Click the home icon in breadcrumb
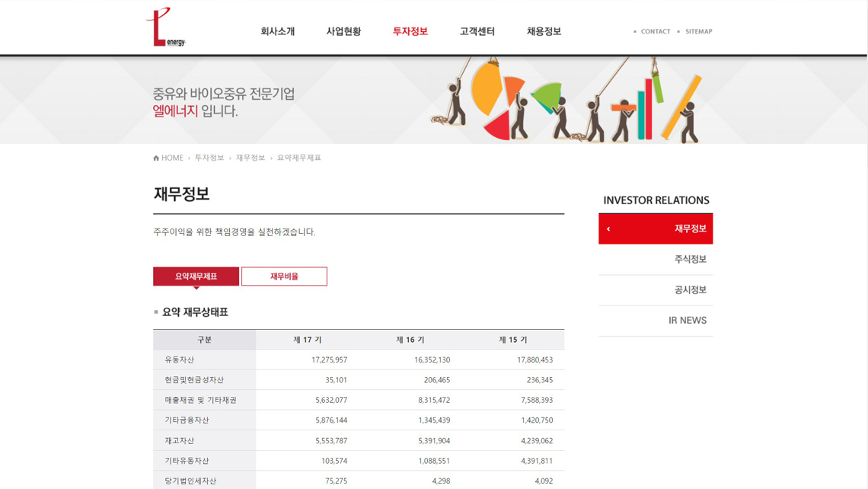The width and height of the screenshot is (868, 489). [x=156, y=158]
